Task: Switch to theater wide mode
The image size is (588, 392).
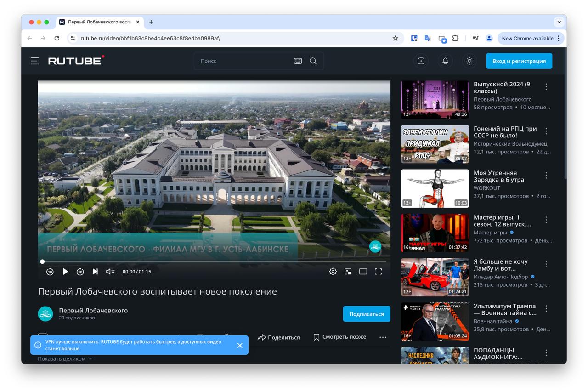Action: (x=363, y=272)
